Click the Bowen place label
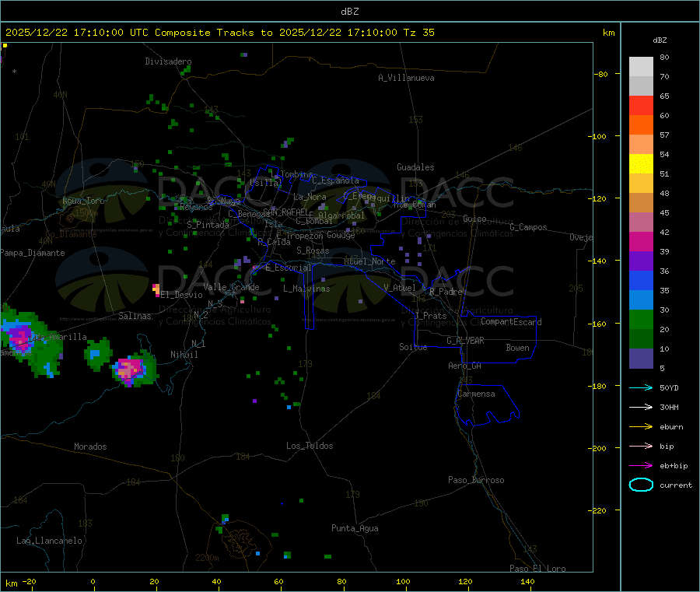This screenshot has width=700, height=592. 518,348
